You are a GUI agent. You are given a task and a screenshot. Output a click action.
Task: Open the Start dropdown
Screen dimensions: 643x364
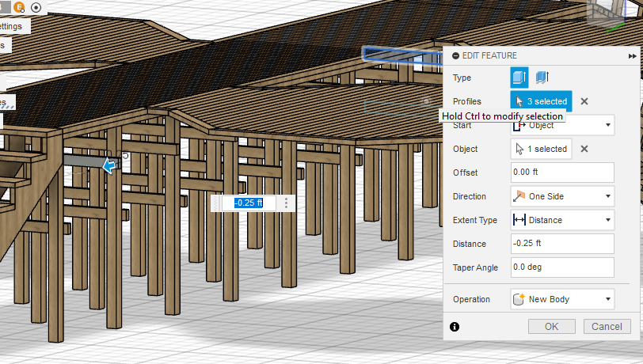[x=562, y=125]
